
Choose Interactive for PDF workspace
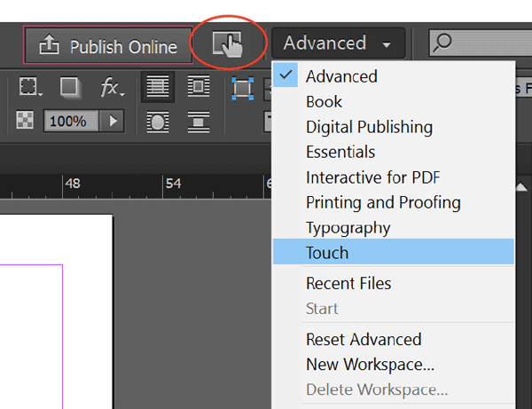point(394,177)
